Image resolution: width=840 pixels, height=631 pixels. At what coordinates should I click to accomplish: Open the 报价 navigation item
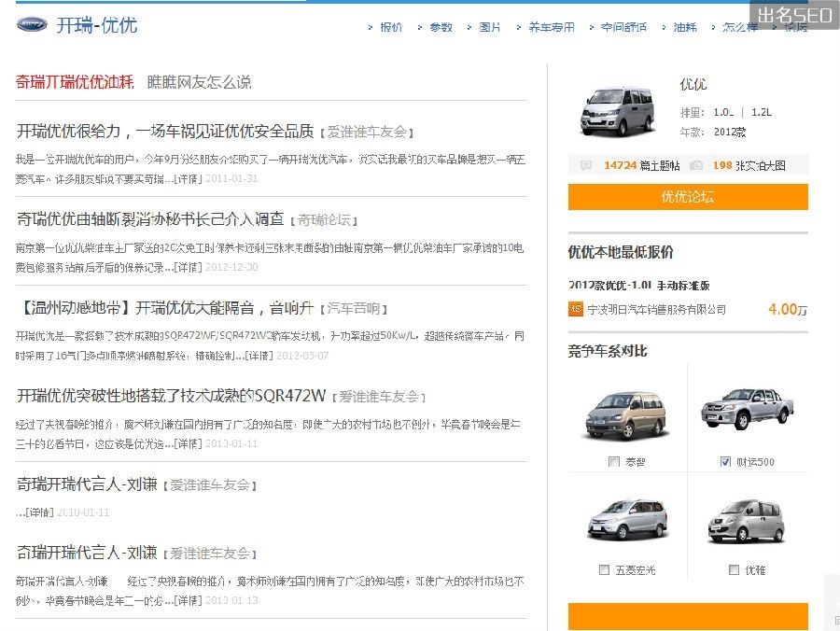[x=391, y=27]
